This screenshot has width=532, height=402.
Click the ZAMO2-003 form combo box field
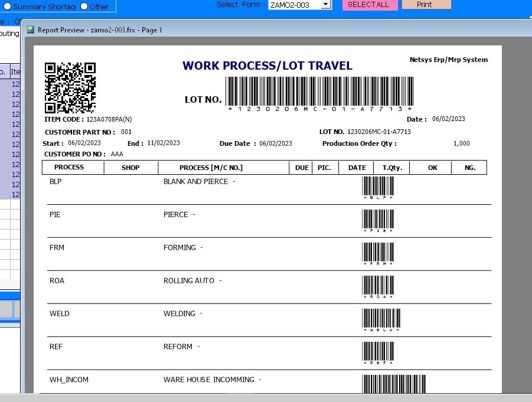294,5
